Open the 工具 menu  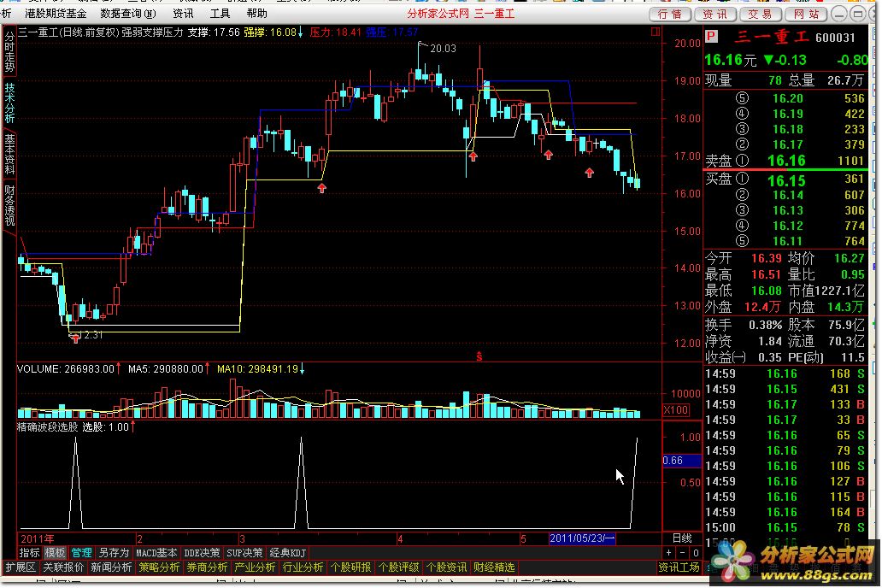[220, 14]
